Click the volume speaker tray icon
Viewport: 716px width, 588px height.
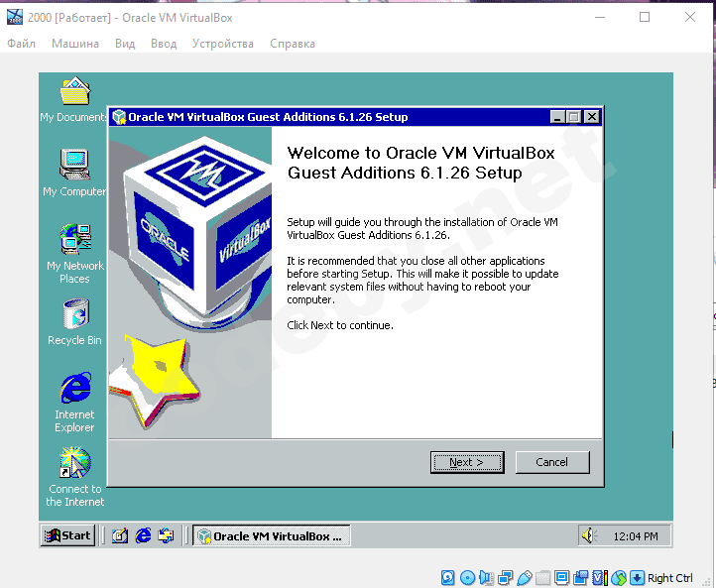589,535
